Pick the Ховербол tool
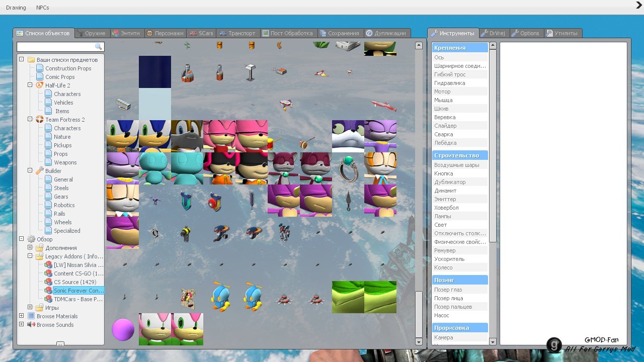The image size is (644, 362). click(x=460, y=208)
